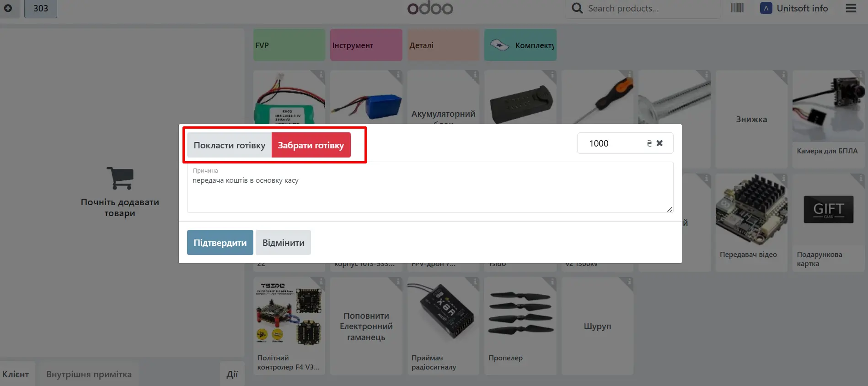Click the search magnifier icon
Viewport: 868px width, 386px height.
point(577,8)
